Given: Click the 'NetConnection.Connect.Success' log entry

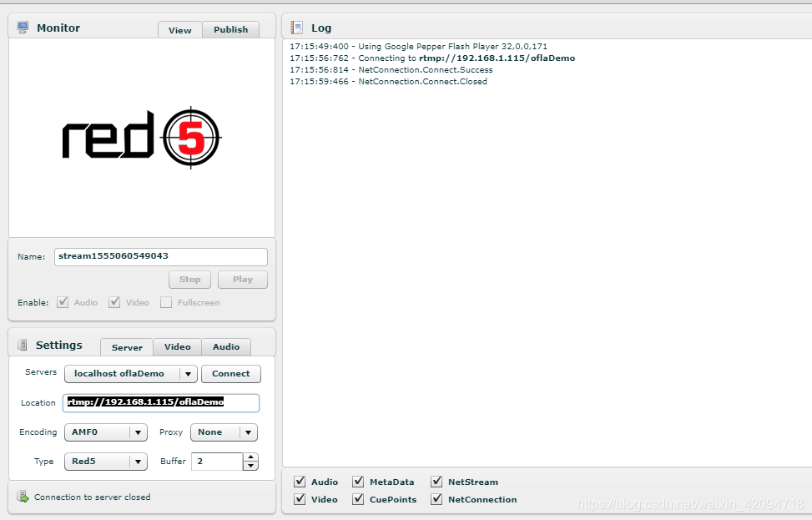Looking at the screenshot, I should click(x=391, y=70).
